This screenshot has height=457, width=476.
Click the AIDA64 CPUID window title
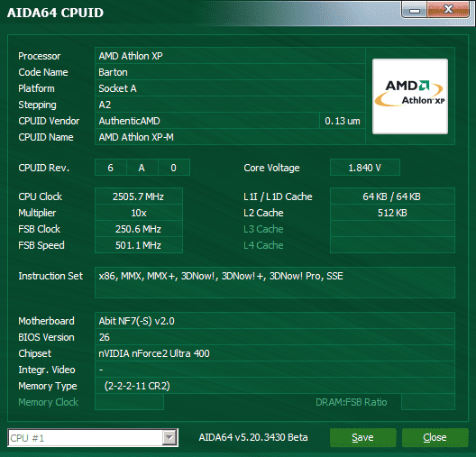click(55, 13)
